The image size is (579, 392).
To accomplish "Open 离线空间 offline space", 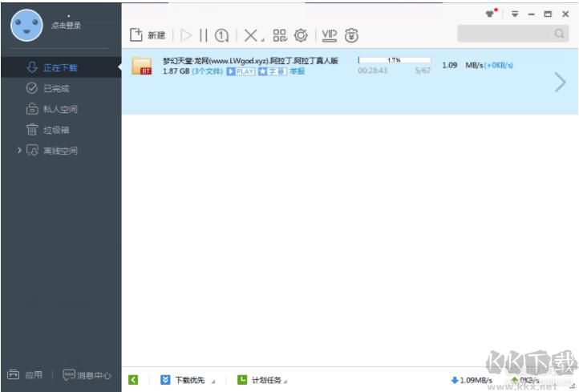I will click(x=61, y=151).
